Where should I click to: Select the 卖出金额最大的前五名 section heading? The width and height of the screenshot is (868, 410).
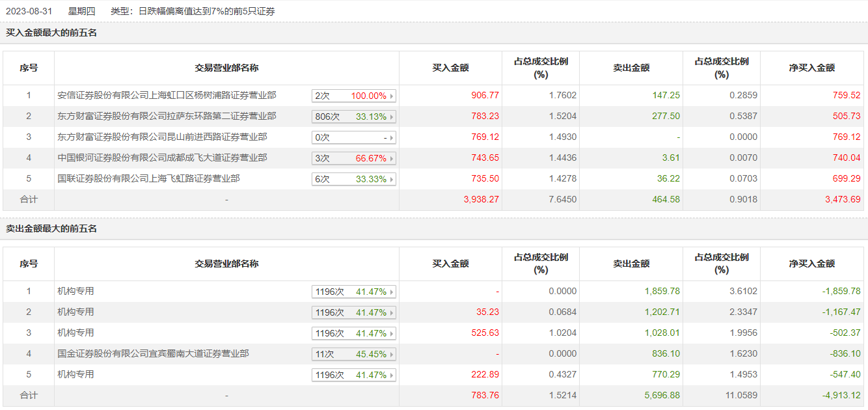coord(51,229)
